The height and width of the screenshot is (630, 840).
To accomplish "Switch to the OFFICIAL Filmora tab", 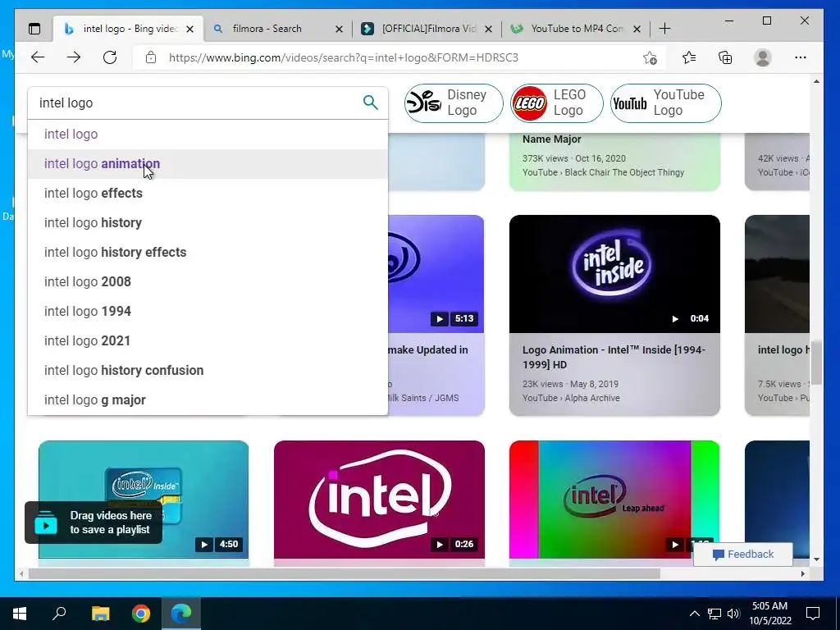I will point(428,29).
